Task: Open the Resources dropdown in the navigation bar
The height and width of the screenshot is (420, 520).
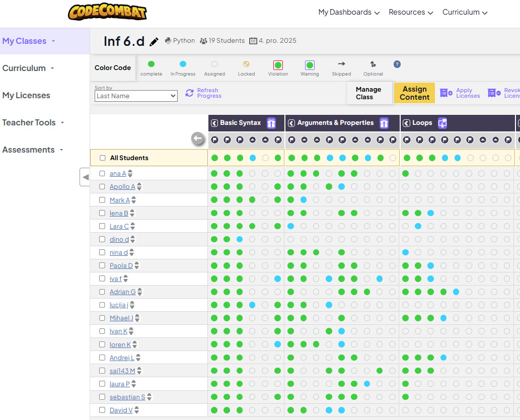Action: [411, 12]
